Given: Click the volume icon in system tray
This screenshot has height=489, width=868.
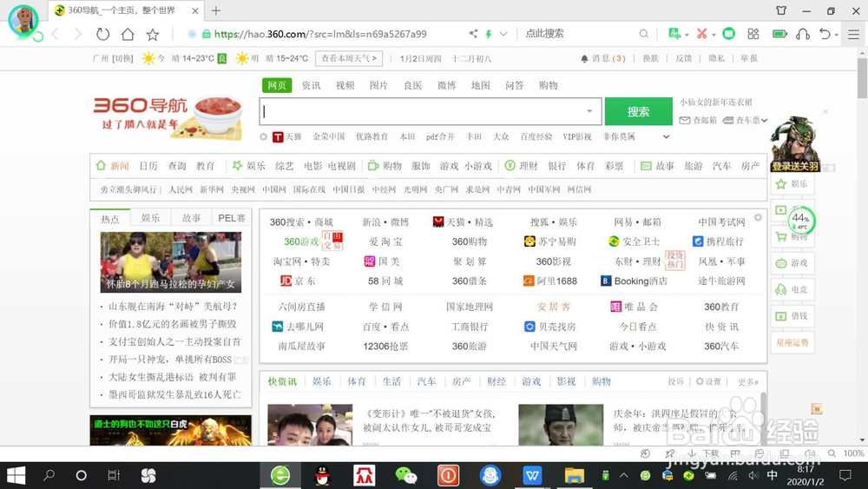Looking at the screenshot, I should click(753, 475).
